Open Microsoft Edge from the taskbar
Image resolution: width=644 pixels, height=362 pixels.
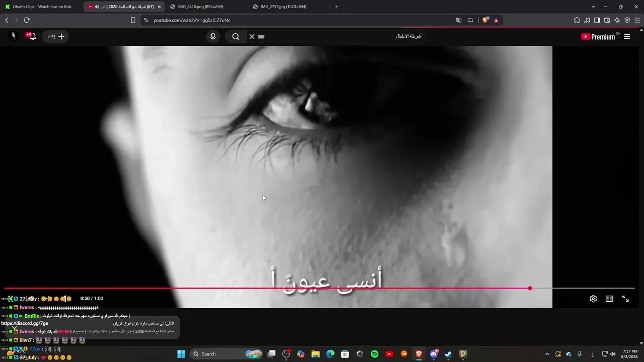tap(330, 354)
